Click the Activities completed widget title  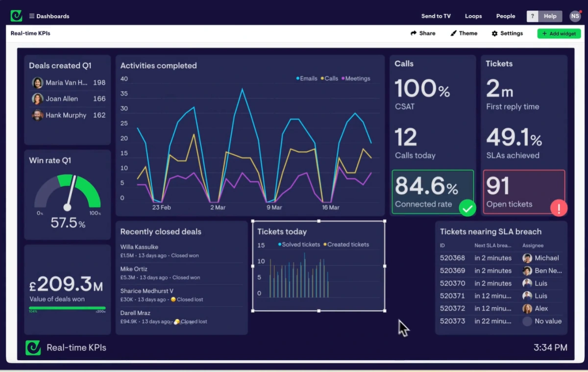coord(158,66)
